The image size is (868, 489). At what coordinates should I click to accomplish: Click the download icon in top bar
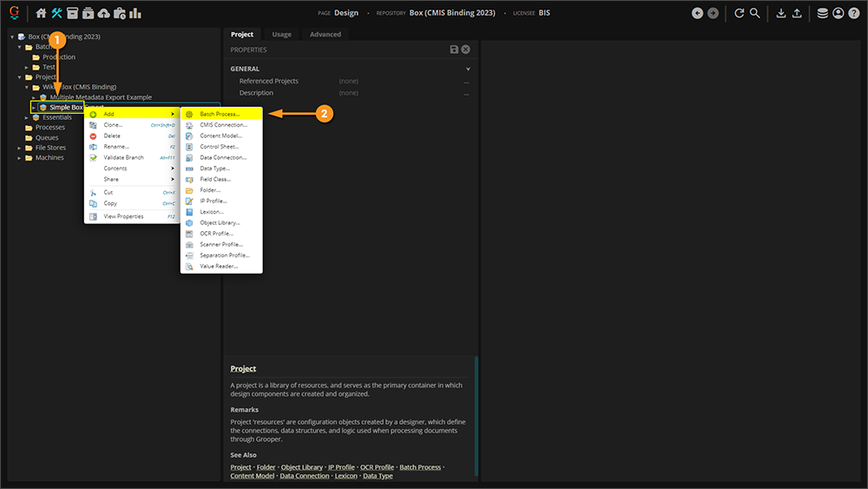pyautogui.click(x=781, y=13)
